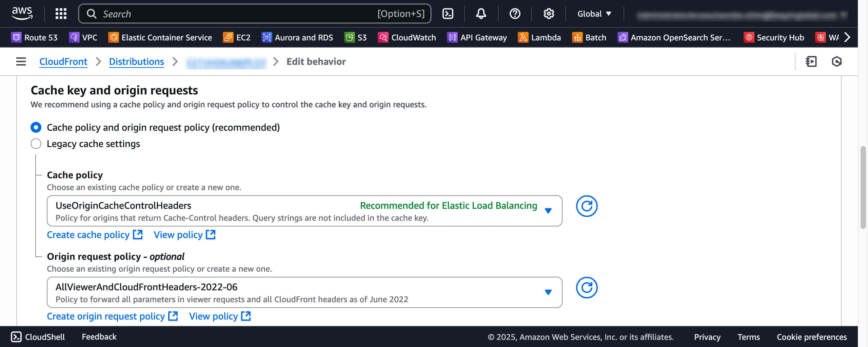This screenshot has height=347, width=868.
Task: Open Feedback in the footer
Action: point(99,337)
